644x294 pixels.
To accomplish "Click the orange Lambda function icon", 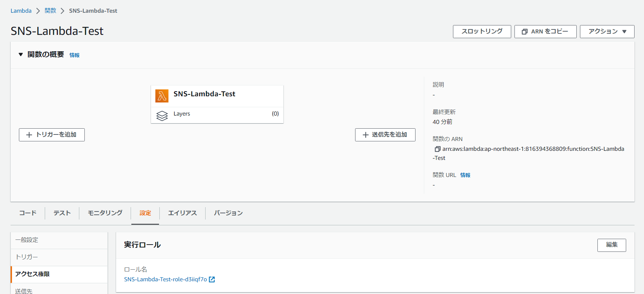I will coord(162,96).
